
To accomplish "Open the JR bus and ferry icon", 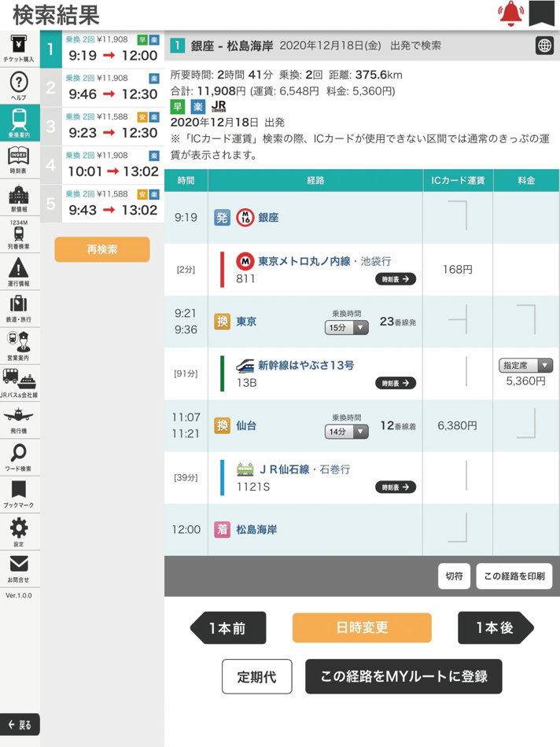I will 19,383.
